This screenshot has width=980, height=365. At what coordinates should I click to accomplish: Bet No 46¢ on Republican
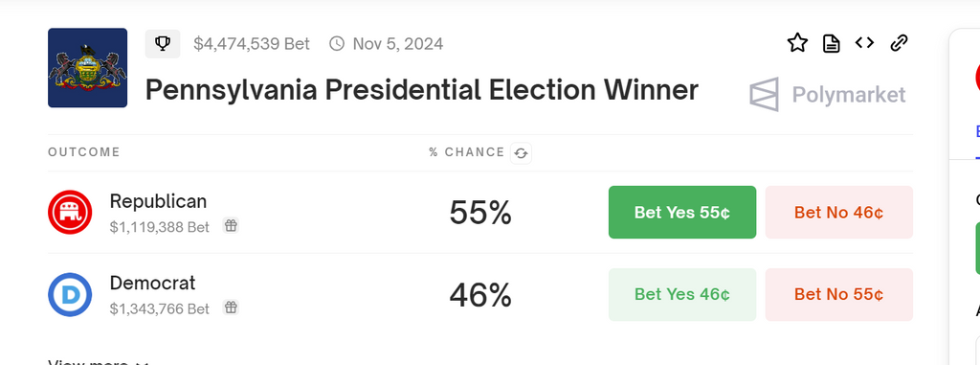point(838,213)
